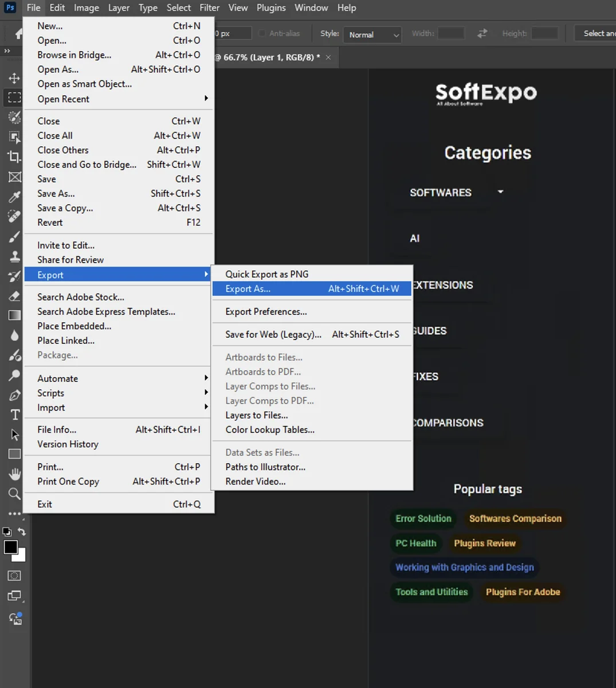Select the Lasso tool

click(14, 117)
